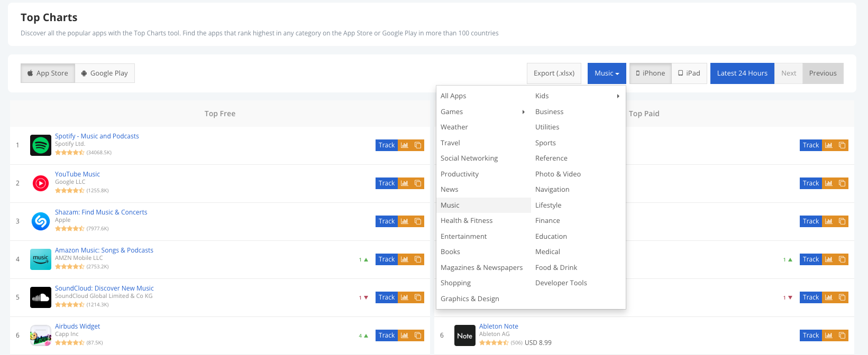The width and height of the screenshot is (868, 355).
Task: Copy icon in YouTube Music row
Action: point(418,183)
